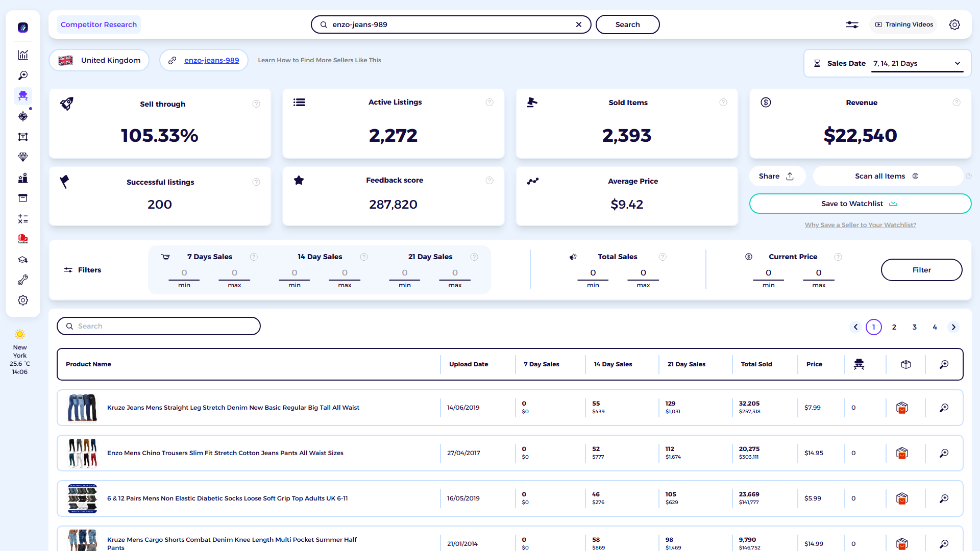Open the analytics chart sidebar icon
This screenshot has height=551, width=980.
pos(23,55)
